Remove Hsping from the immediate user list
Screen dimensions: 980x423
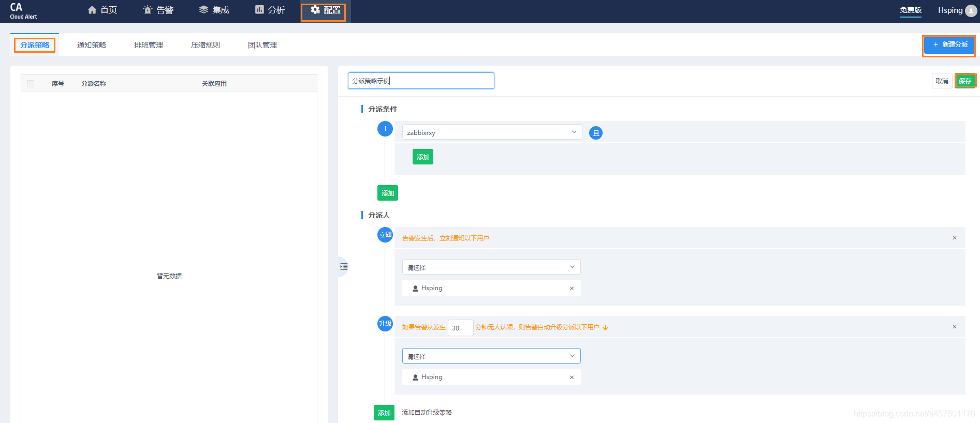pyautogui.click(x=572, y=289)
